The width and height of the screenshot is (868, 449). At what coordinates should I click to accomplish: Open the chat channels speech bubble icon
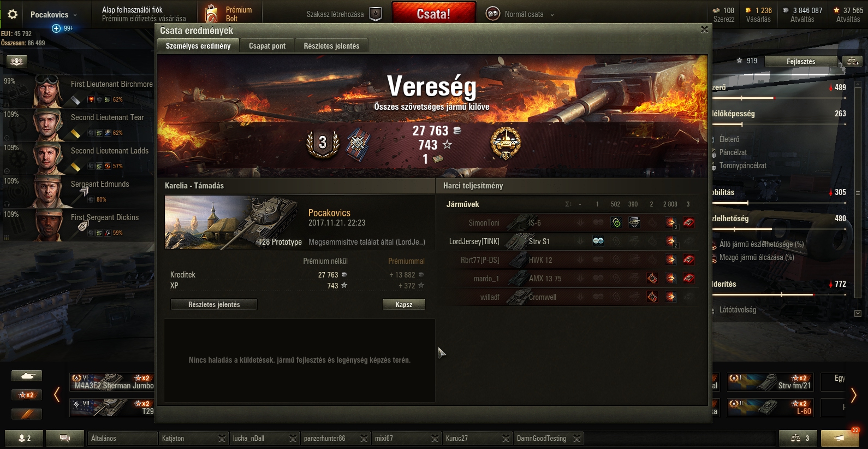pos(65,438)
